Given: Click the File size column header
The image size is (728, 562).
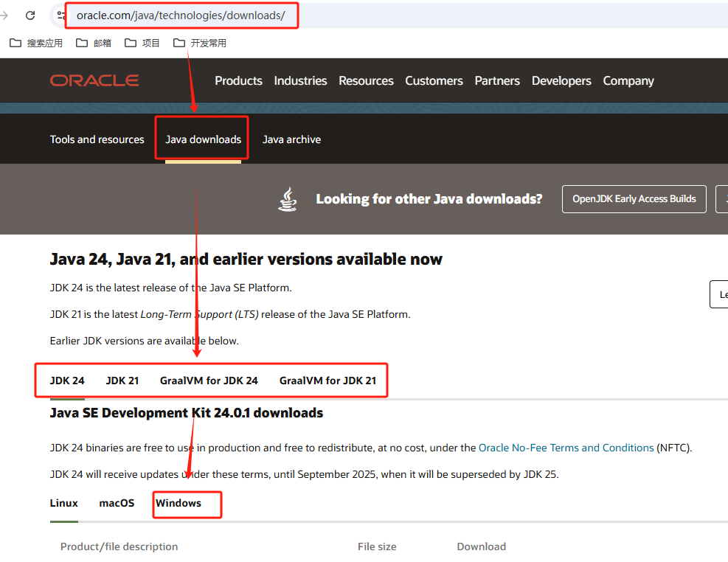Looking at the screenshot, I should [377, 547].
